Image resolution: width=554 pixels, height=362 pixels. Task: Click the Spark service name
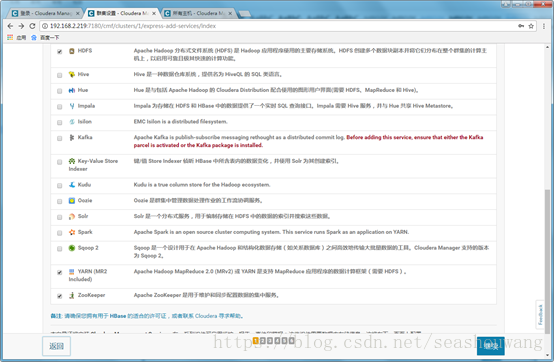point(85,232)
